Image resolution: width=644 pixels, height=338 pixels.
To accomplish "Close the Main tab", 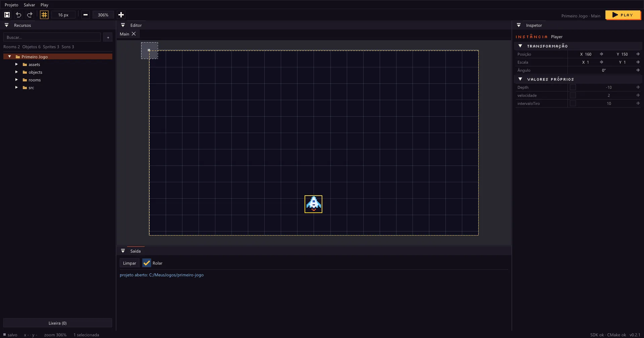I will (x=134, y=34).
